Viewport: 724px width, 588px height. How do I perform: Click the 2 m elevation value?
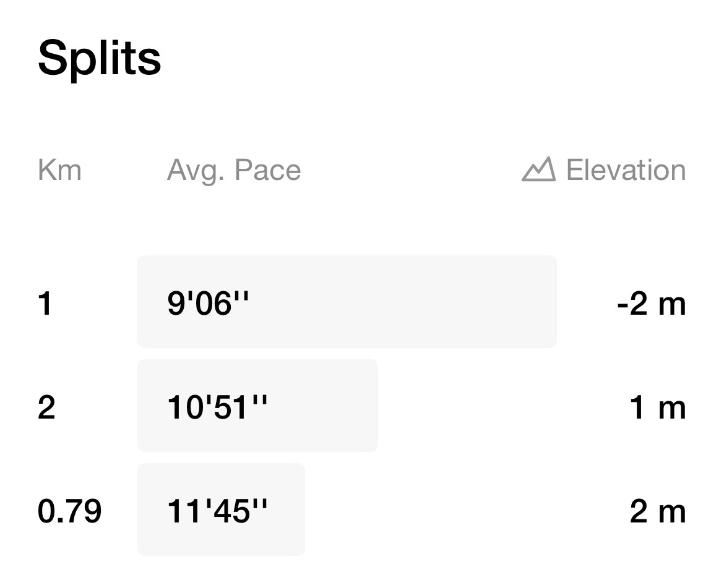click(x=658, y=511)
